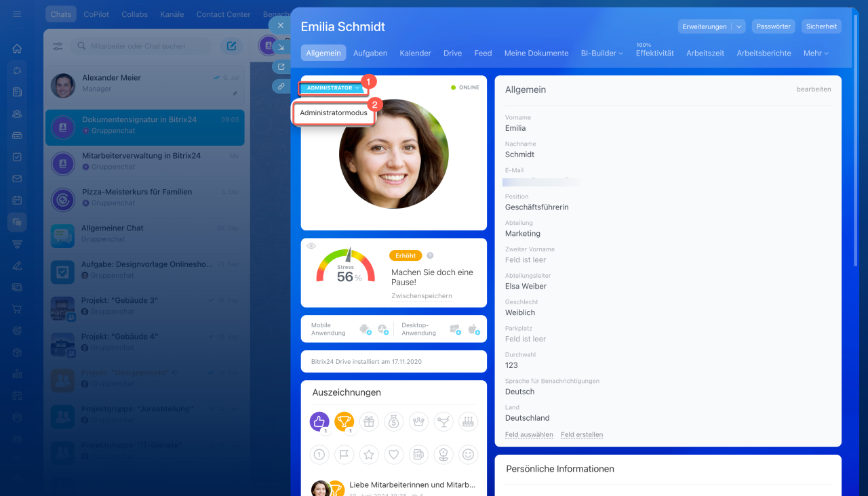Open the Drive tab in the profile
868x496 pixels.
[452, 53]
